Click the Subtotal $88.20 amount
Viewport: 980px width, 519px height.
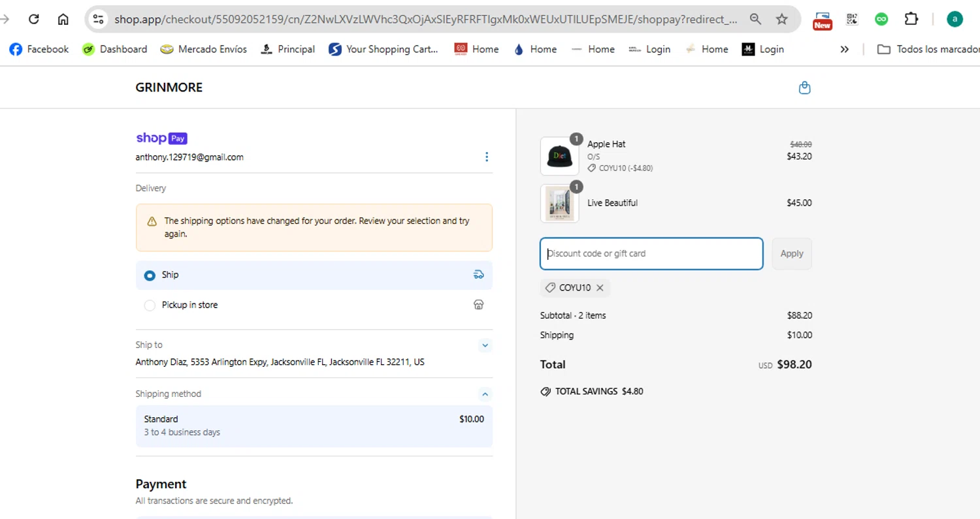pyautogui.click(x=799, y=315)
